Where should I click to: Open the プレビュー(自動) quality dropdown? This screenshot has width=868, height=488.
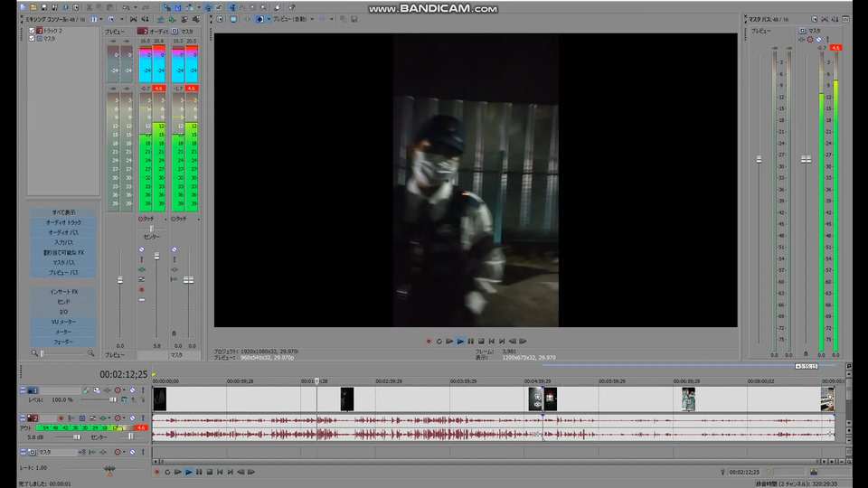point(291,19)
